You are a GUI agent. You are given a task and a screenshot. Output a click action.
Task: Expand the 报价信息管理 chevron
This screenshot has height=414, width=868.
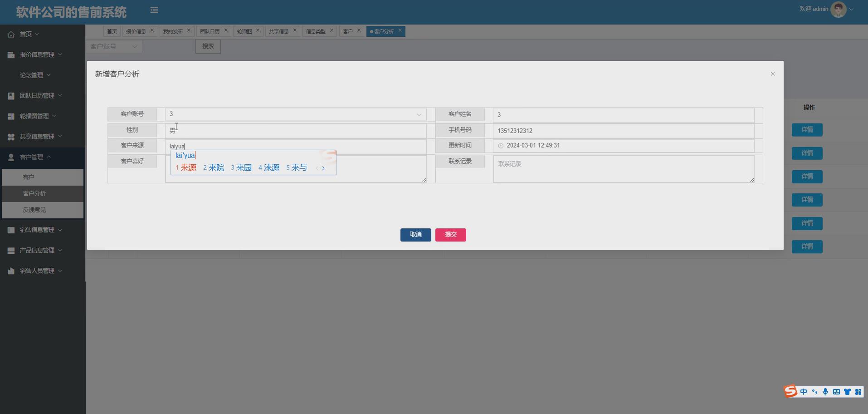click(x=60, y=54)
